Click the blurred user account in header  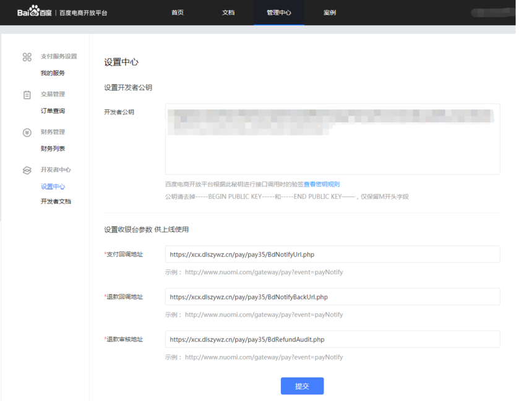(492, 12)
